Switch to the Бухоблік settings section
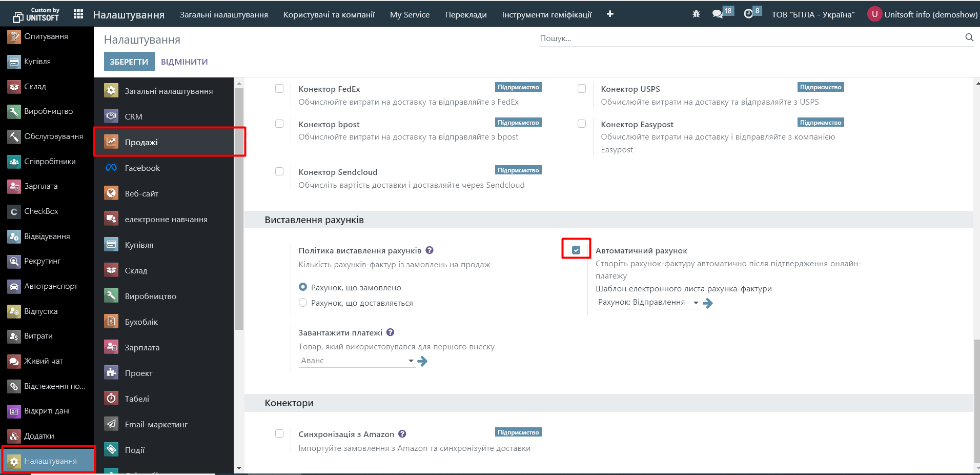The image size is (980, 475). click(x=141, y=322)
